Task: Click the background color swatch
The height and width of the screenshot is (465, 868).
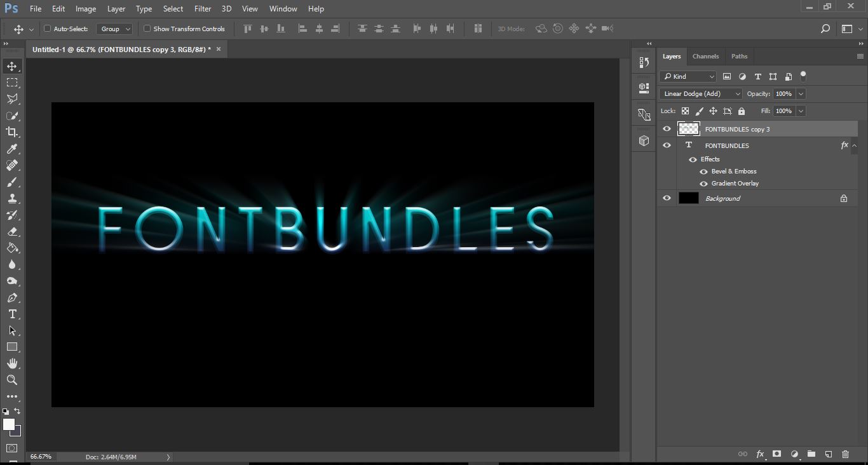Action: [x=16, y=431]
